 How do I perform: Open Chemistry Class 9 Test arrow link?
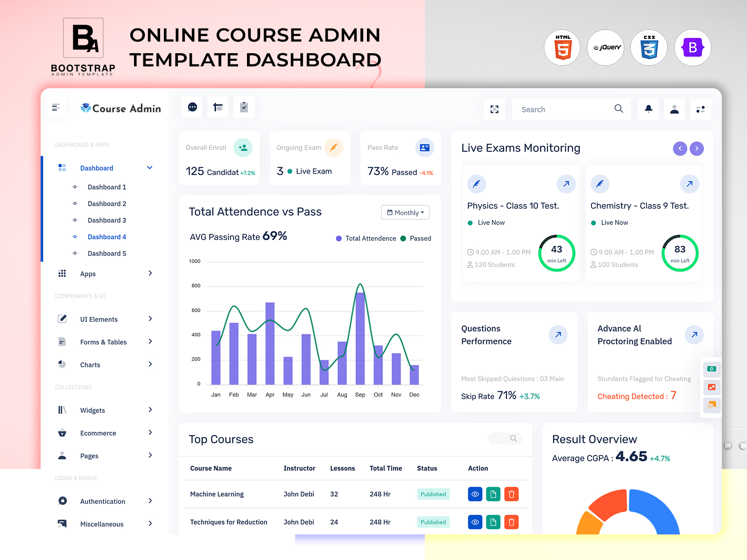690,184
